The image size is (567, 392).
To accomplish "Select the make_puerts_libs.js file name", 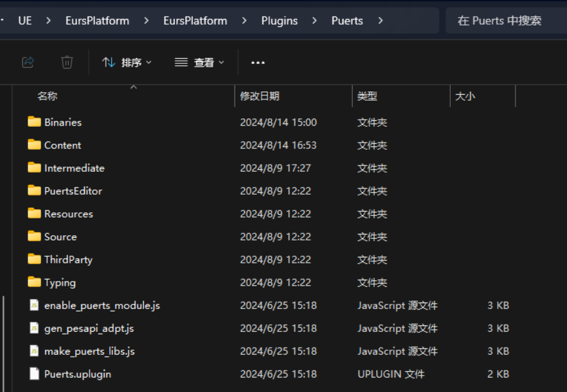I will click(x=89, y=351).
